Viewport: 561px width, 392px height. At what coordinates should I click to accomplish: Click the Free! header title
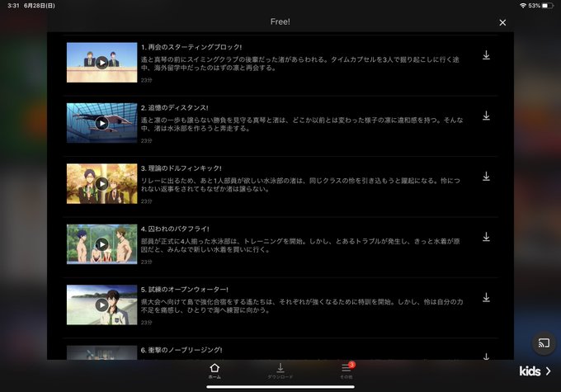(x=280, y=21)
